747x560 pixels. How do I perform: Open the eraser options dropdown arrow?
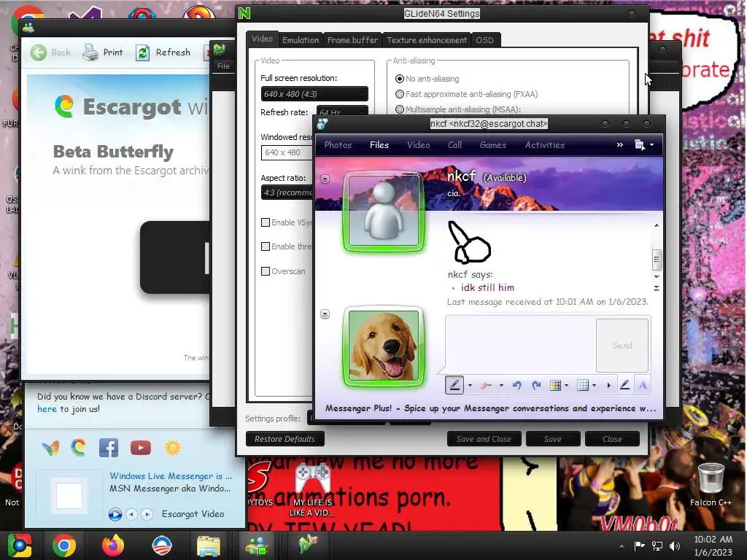point(501,385)
